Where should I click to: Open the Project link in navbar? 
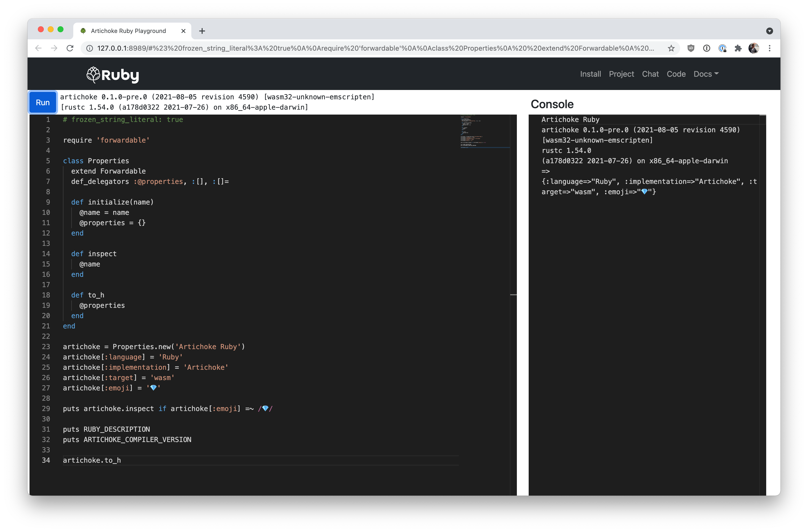click(x=621, y=74)
